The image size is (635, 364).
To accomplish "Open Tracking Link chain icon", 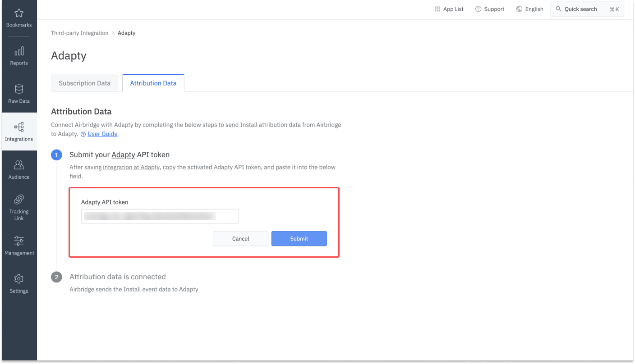I will (19, 199).
